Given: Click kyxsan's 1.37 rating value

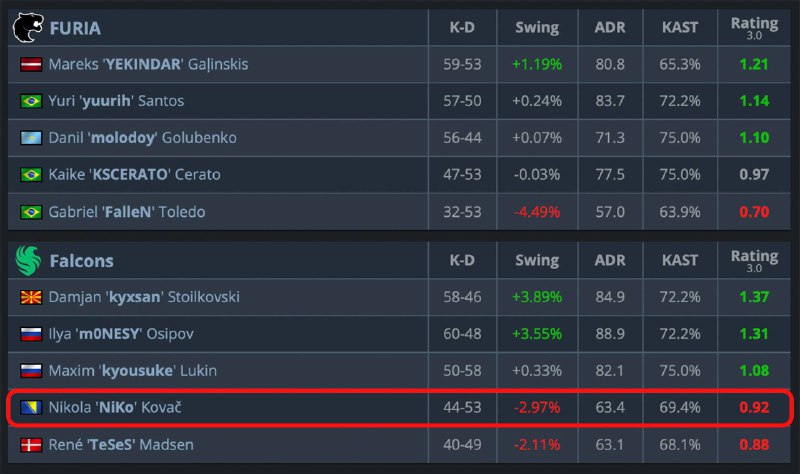Looking at the screenshot, I should coord(754,298).
